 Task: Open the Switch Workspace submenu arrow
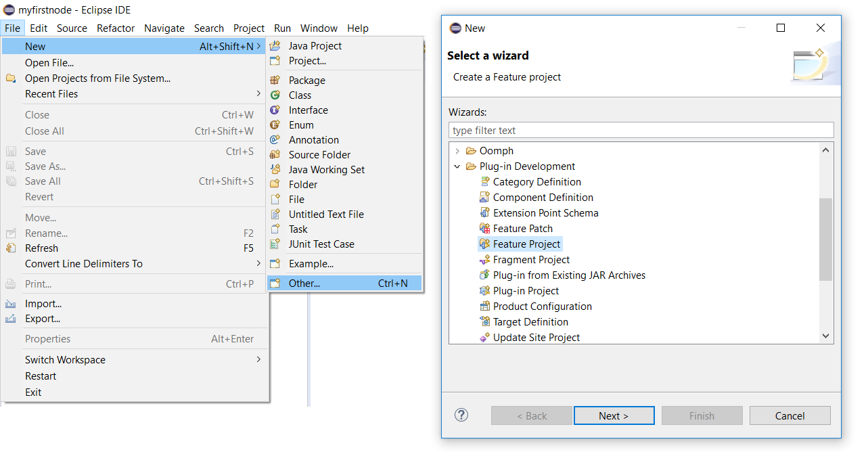(258, 359)
